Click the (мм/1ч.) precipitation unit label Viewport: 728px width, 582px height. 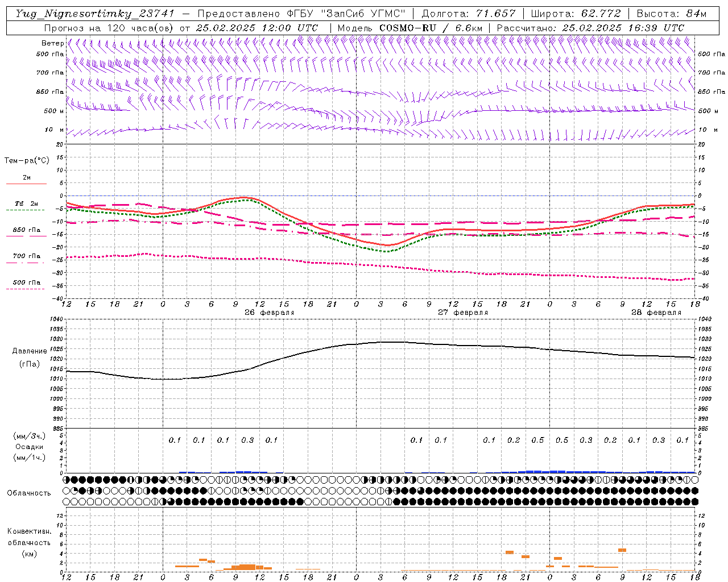click(30, 458)
